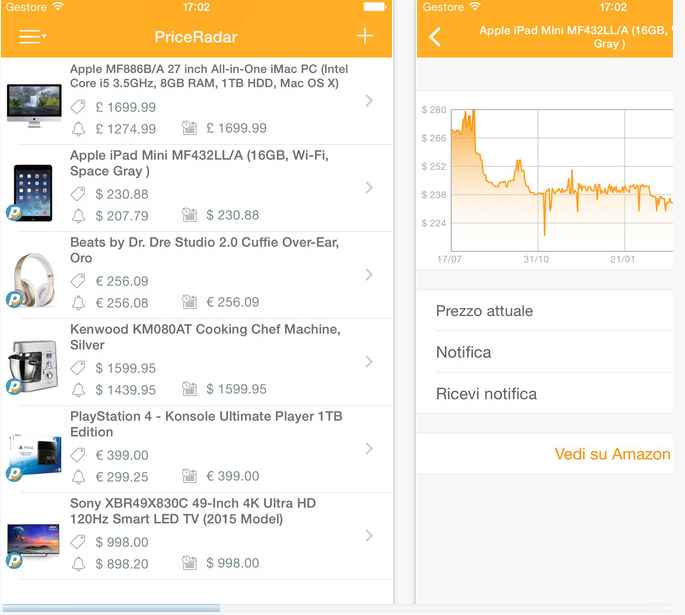
Task: Open the hamburger menu in PriceRadar header
Action: click(x=32, y=37)
